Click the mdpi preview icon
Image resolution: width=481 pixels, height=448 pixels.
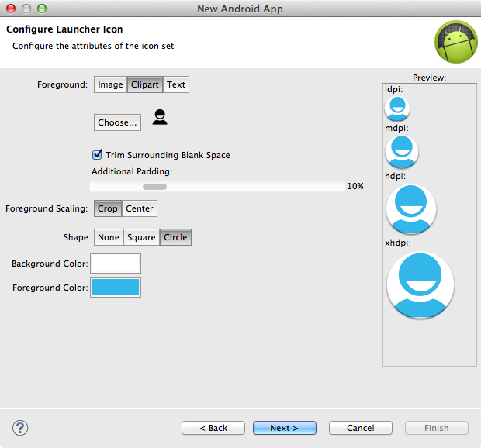tap(401, 151)
